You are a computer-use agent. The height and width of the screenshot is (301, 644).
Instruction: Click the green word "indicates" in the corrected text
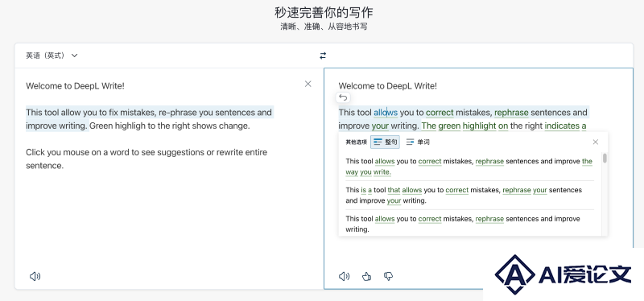562,126
